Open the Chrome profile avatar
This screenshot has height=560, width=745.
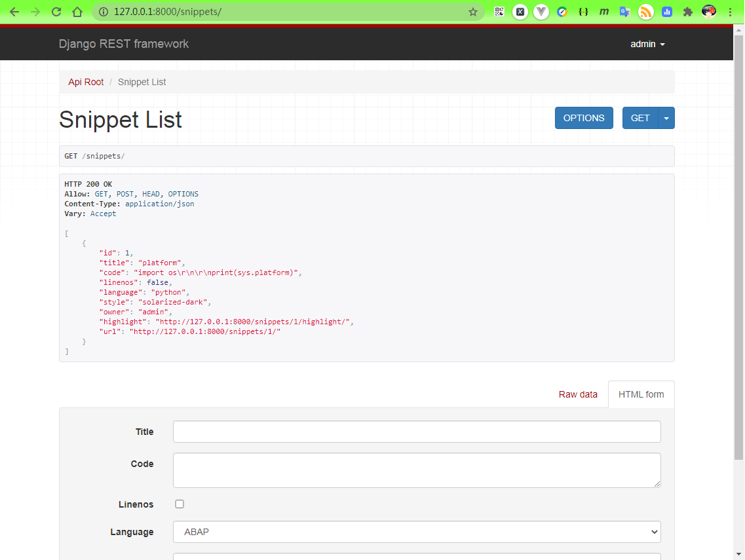click(709, 12)
